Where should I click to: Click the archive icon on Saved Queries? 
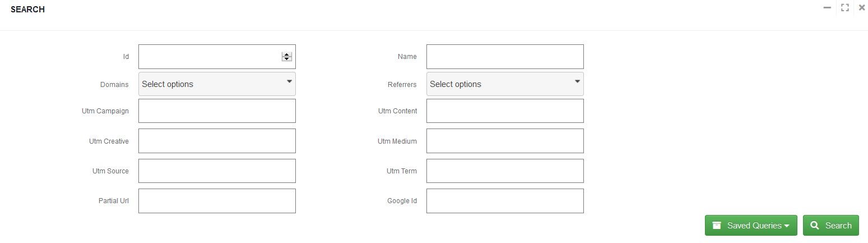(x=717, y=226)
